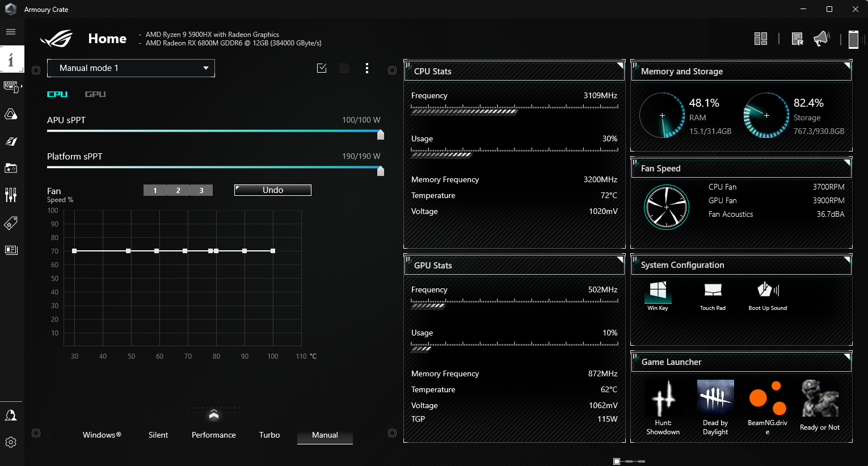Screen dimensions: 868x466
Task: Click the dashboard layout icon in header
Action: [x=761, y=39]
